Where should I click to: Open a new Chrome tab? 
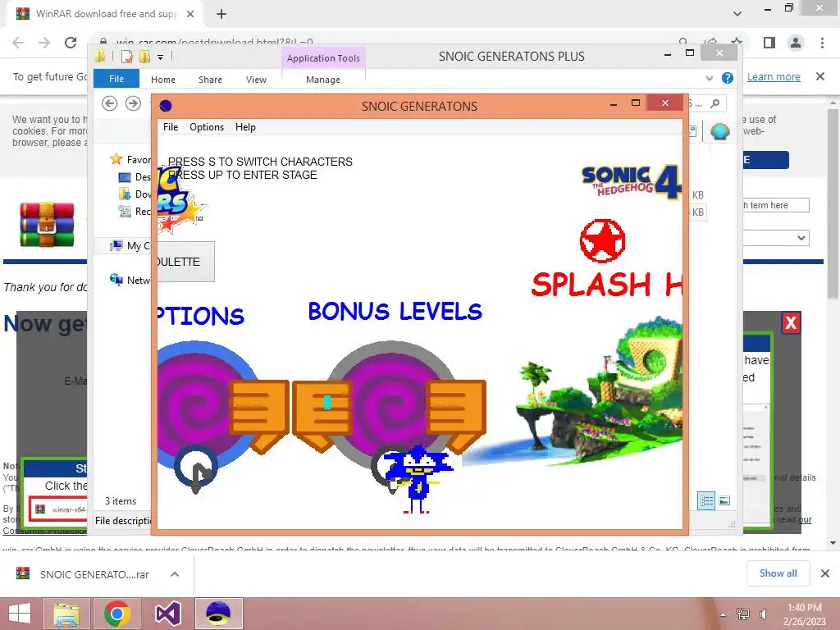221,14
